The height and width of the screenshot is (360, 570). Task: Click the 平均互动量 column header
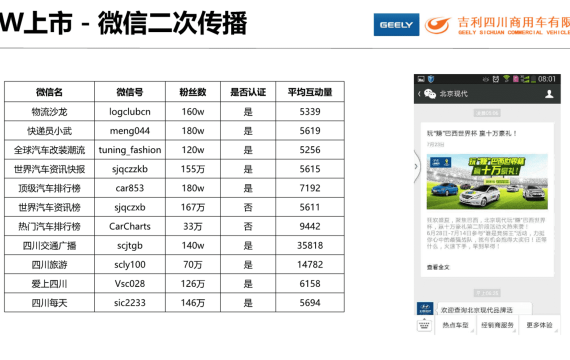point(310,92)
